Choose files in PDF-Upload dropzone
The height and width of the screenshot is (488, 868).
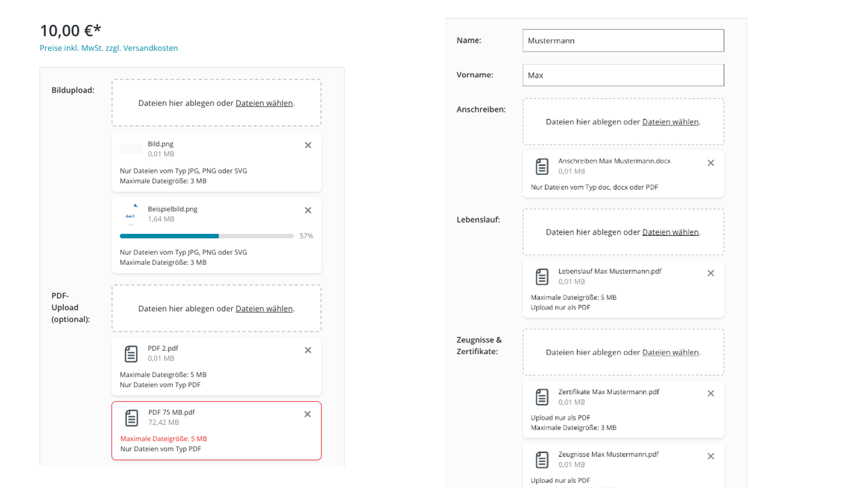pyautogui.click(x=264, y=309)
